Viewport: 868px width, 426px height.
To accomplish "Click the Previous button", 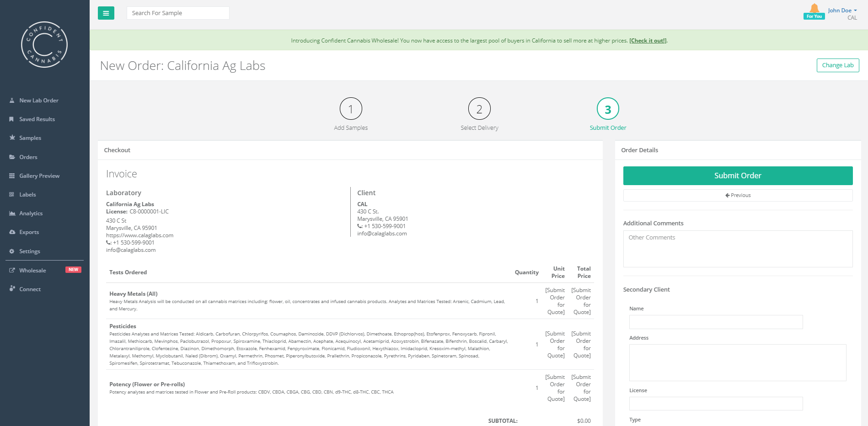I will 738,195.
